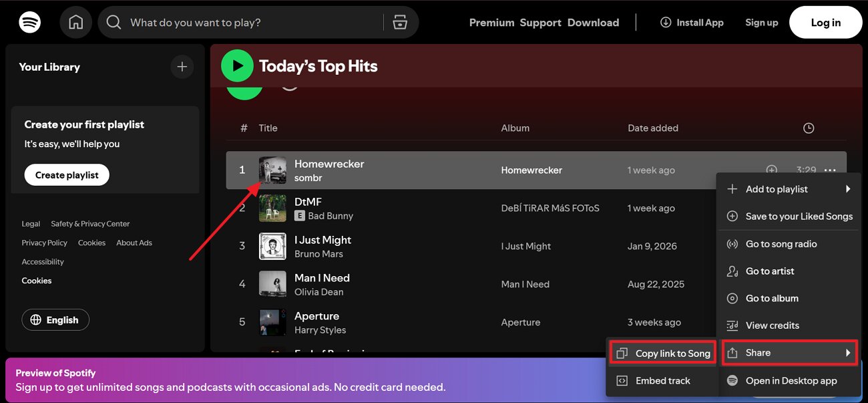This screenshot has height=403, width=868.
Task: Click the duration clock icon in the header
Action: (x=808, y=128)
